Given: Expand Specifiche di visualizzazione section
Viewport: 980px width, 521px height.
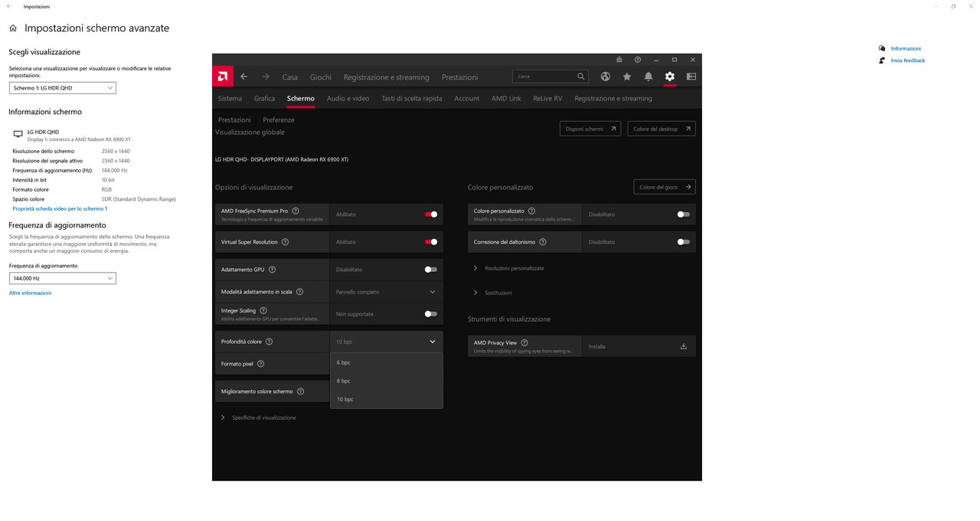Looking at the screenshot, I should click(x=259, y=418).
